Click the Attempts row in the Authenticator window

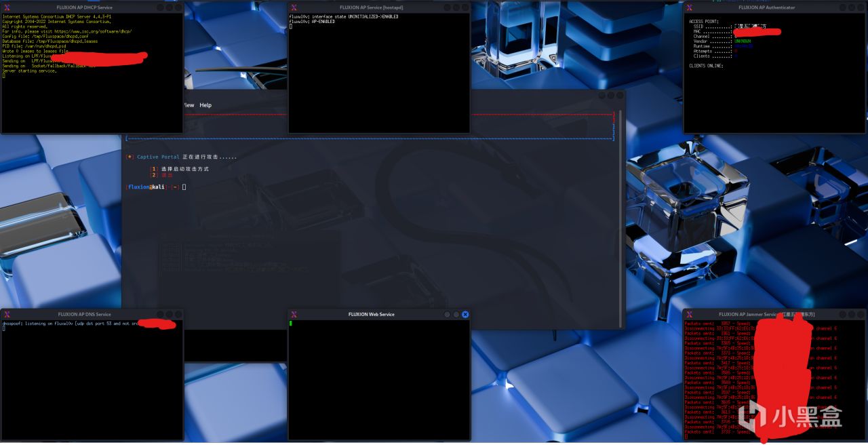click(715, 51)
